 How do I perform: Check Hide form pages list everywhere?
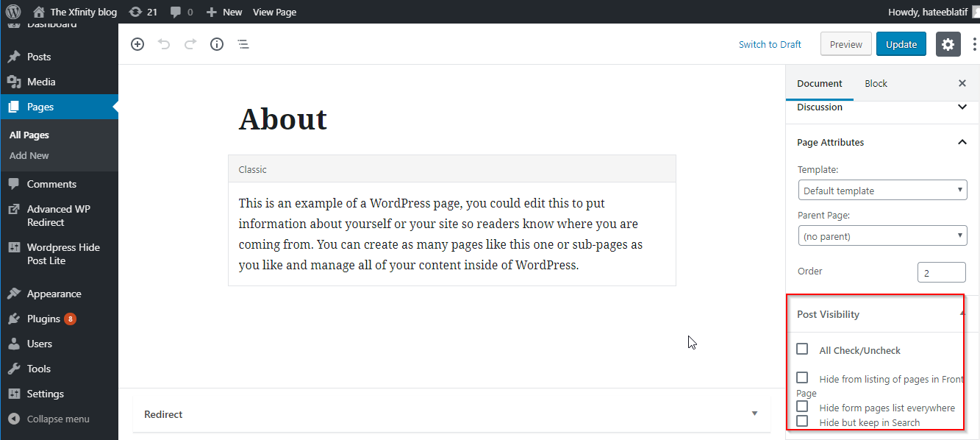[x=802, y=406]
